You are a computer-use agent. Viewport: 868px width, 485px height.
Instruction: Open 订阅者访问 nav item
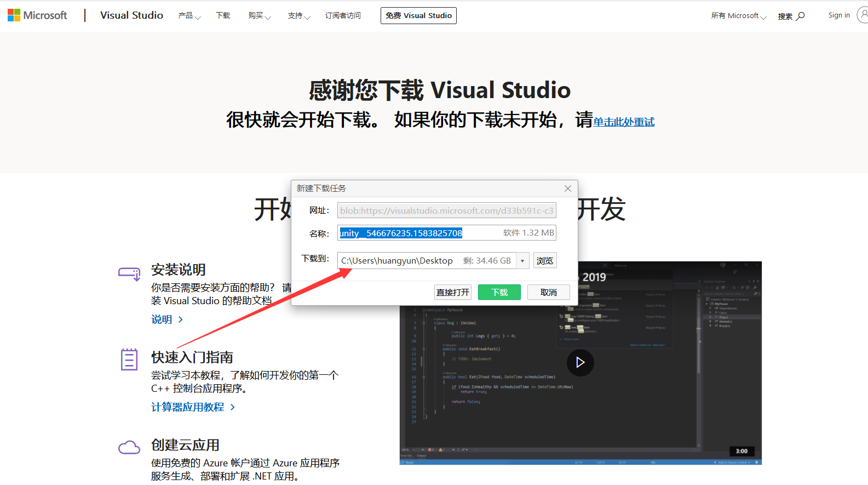(x=343, y=16)
